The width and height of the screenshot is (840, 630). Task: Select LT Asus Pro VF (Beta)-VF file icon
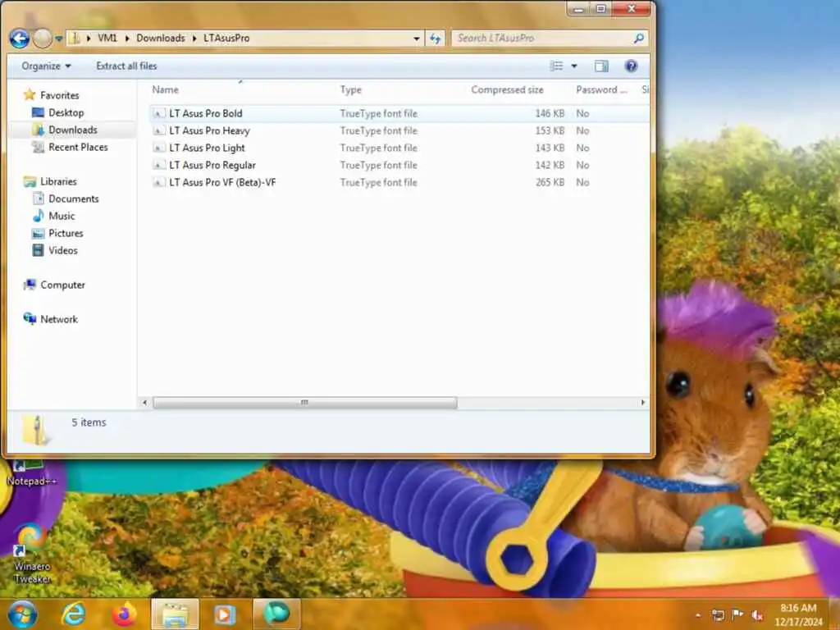158,182
